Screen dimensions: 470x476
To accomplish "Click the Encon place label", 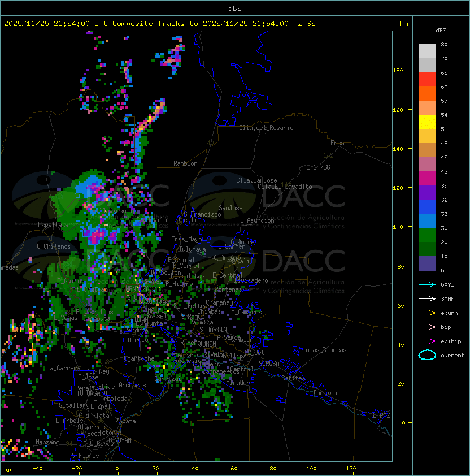I will 339,143.
